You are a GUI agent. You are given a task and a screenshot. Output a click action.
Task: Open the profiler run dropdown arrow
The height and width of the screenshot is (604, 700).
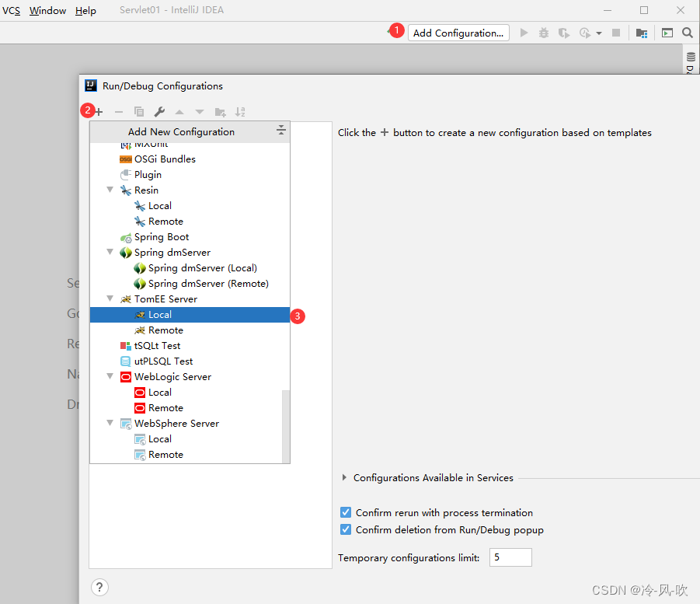pyautogui.click(x=599, y=33)
